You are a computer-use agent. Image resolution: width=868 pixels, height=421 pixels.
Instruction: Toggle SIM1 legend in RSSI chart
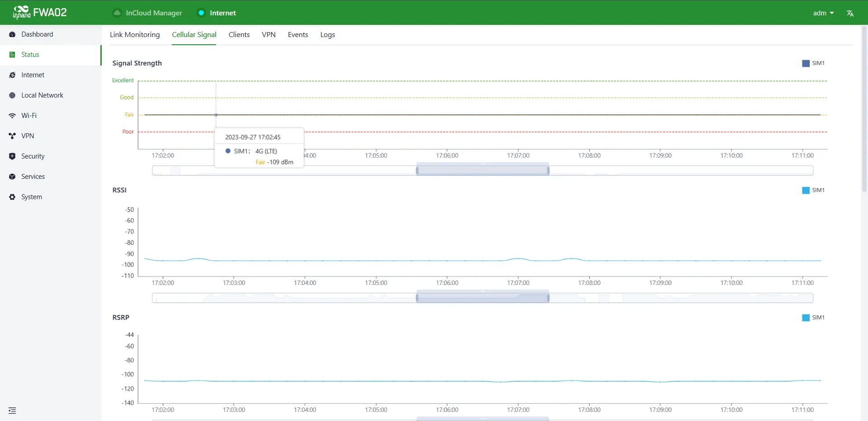813,190
